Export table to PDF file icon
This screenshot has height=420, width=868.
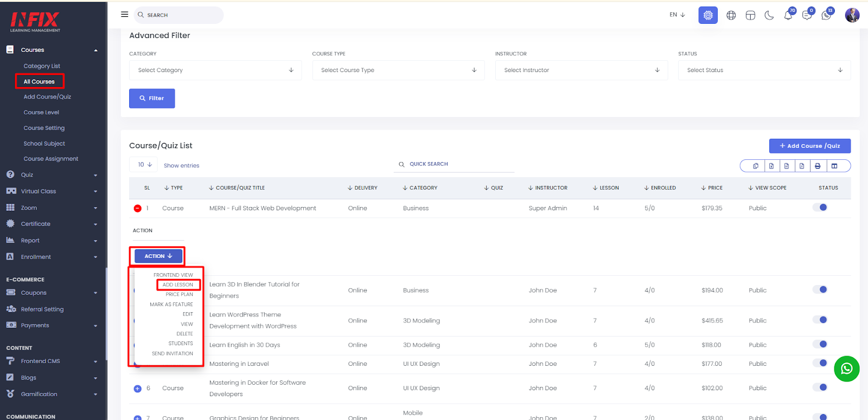[802, 166]
